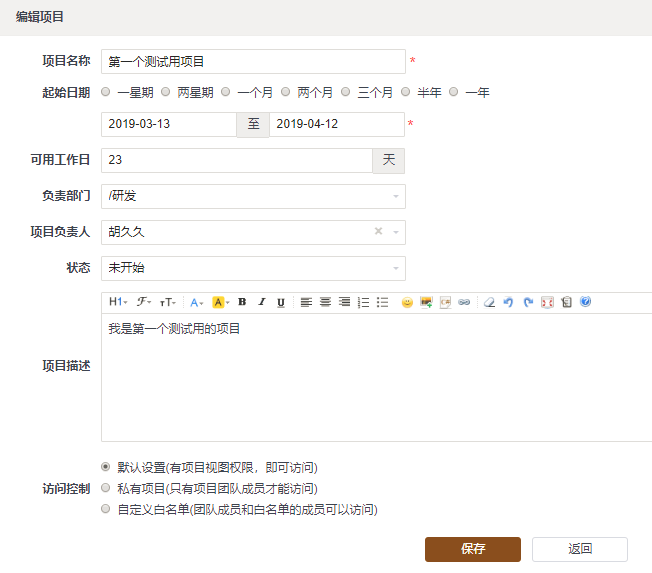
Task: Select 自定义白名单 access control option
Action: (x=106, y=509)
